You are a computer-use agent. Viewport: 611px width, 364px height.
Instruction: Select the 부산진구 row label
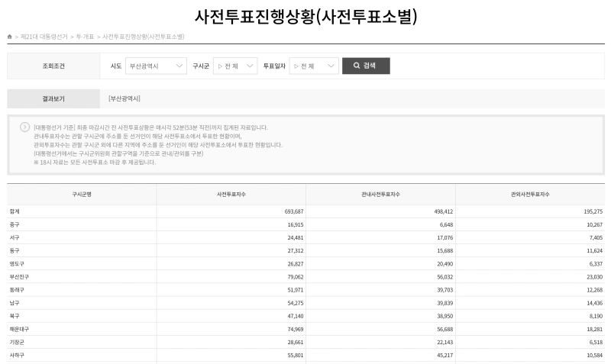click(19, 277)
